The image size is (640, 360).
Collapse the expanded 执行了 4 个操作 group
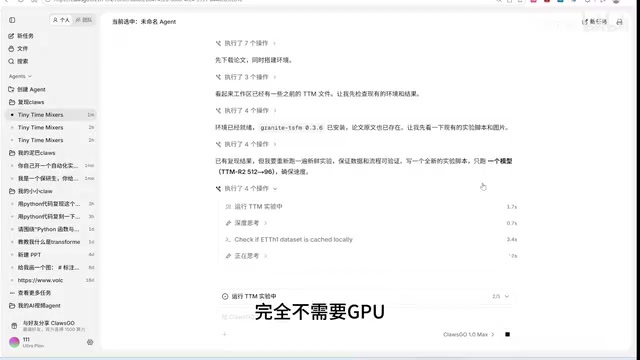[x=246, y=189]
